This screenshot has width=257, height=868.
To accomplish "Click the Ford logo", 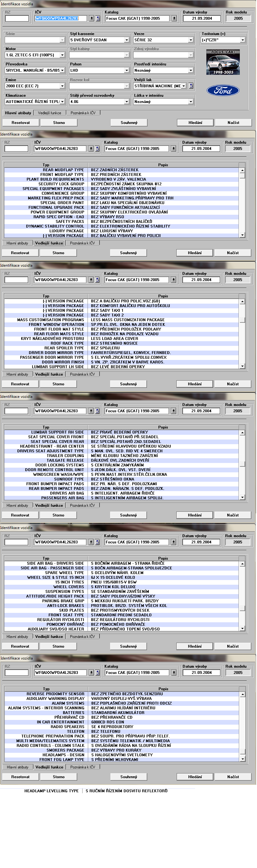I will tap(223, 90).
